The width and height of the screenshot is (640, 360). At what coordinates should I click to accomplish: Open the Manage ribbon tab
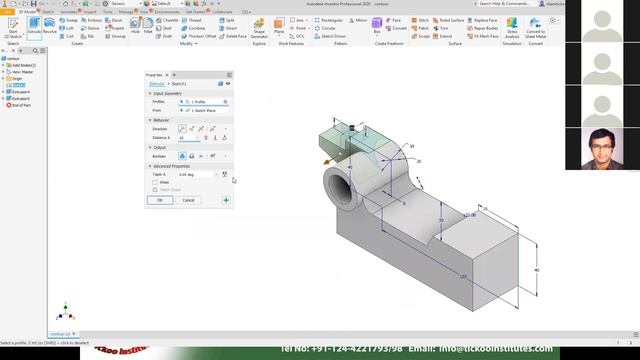[x=126, y=12]
